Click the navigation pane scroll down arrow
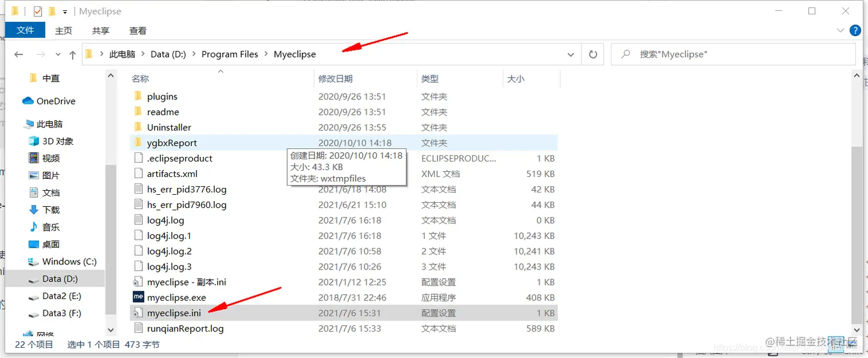868x358 pixels. [111, 330]
